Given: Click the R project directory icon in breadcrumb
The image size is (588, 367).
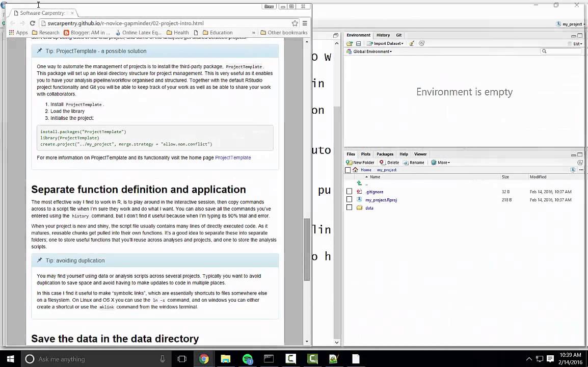Looking at the screenshot, I should point(573,170).
